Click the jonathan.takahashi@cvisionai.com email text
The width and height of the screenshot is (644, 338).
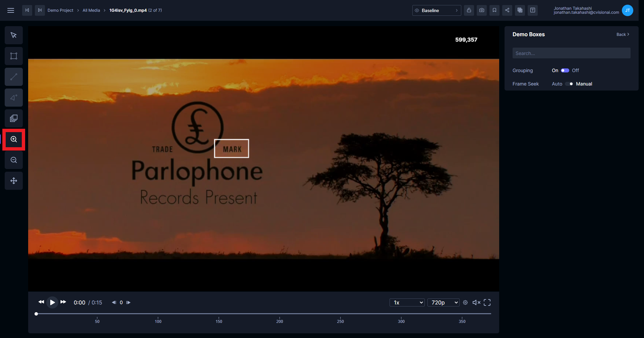(586, 12)
